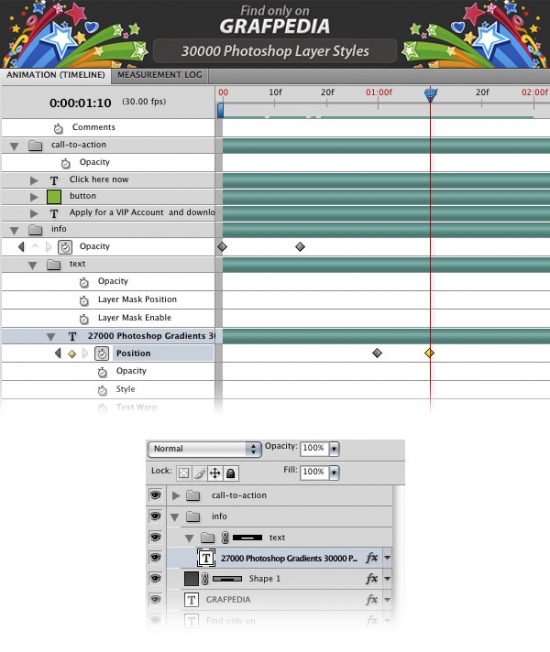Viewport: 550px width, 652px height.
Task: Open the Opacity slider dropdown arrow
Action: [334, 449]
